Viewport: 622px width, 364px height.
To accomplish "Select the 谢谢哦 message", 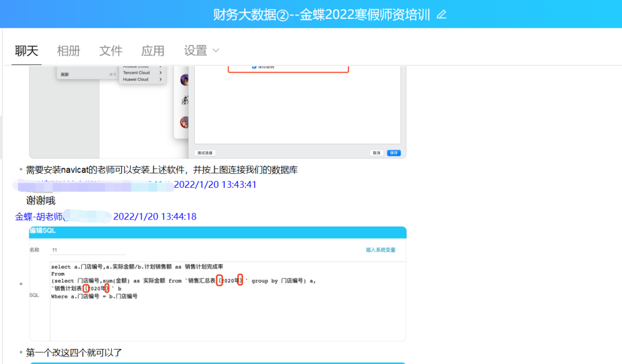I will point(40,200).
